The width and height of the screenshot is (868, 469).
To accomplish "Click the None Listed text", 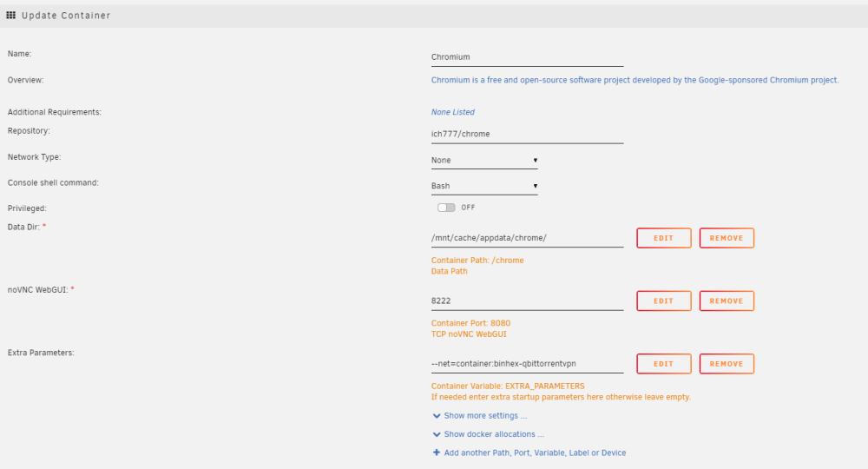I will click(453, 112).
